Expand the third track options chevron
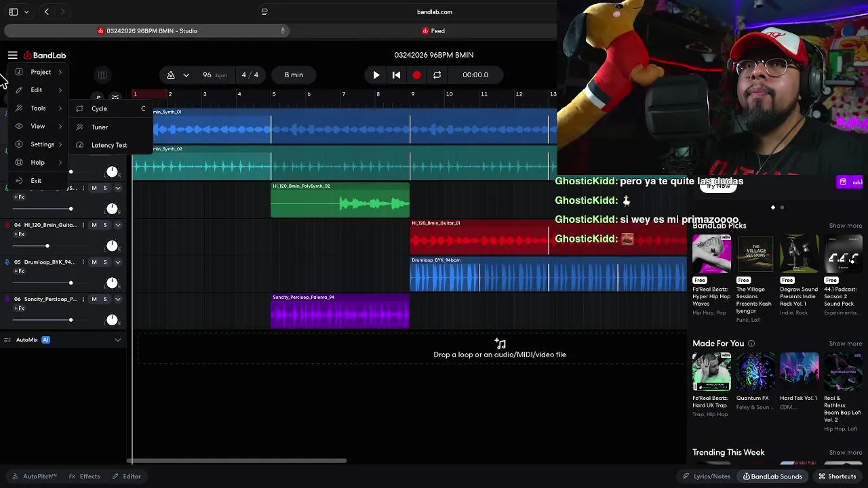Image resolution: width=868 pixels, height=488 pixels. [x=117, y=188]
